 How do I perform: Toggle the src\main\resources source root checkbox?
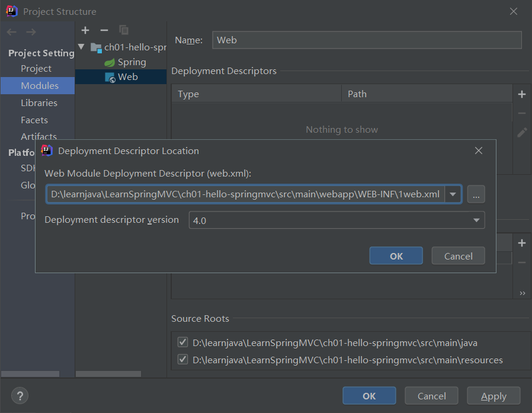[183, 359]
